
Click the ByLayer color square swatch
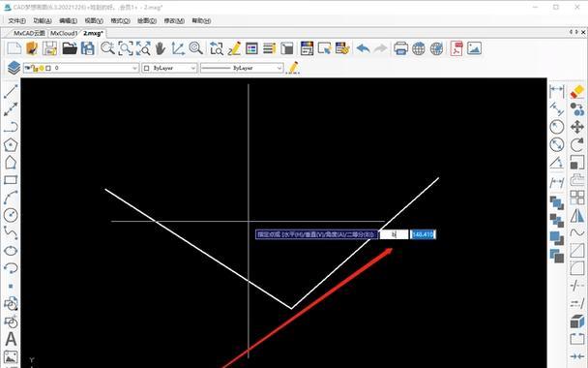[x=147, y=68]
